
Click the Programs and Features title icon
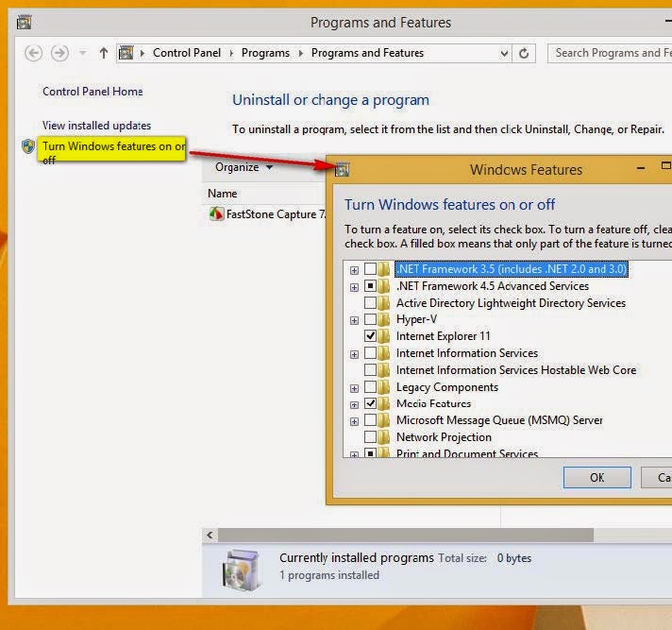tap(24, 22)
